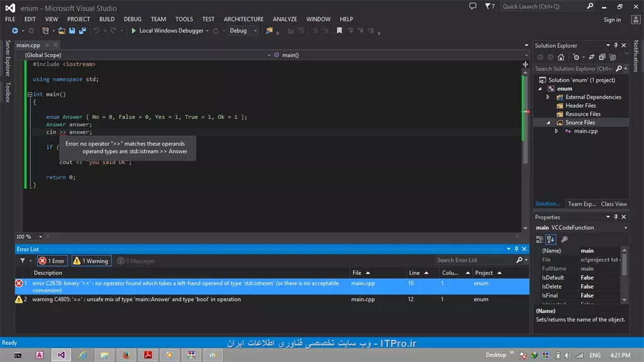Screen dimensions: 644x362
Task: Open the Local Windows Debugger dropdown arrow
Action: click(x=208, y=31)
